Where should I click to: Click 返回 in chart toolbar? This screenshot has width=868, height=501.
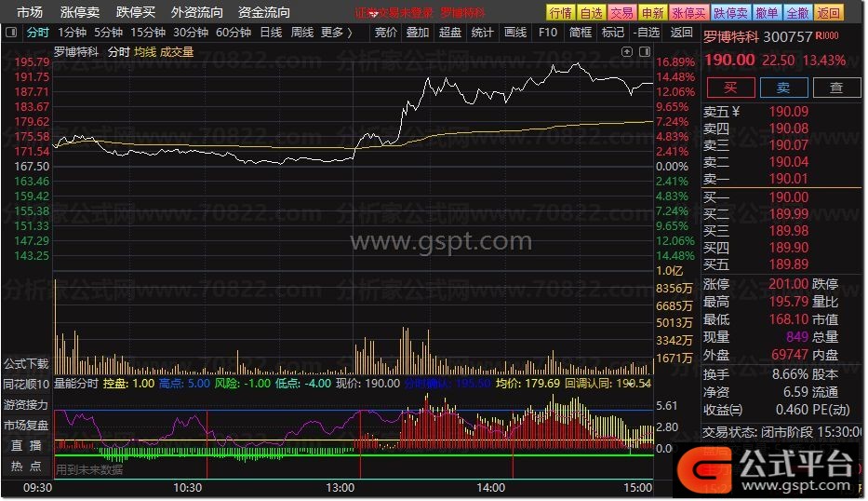[x=681, y=33]
